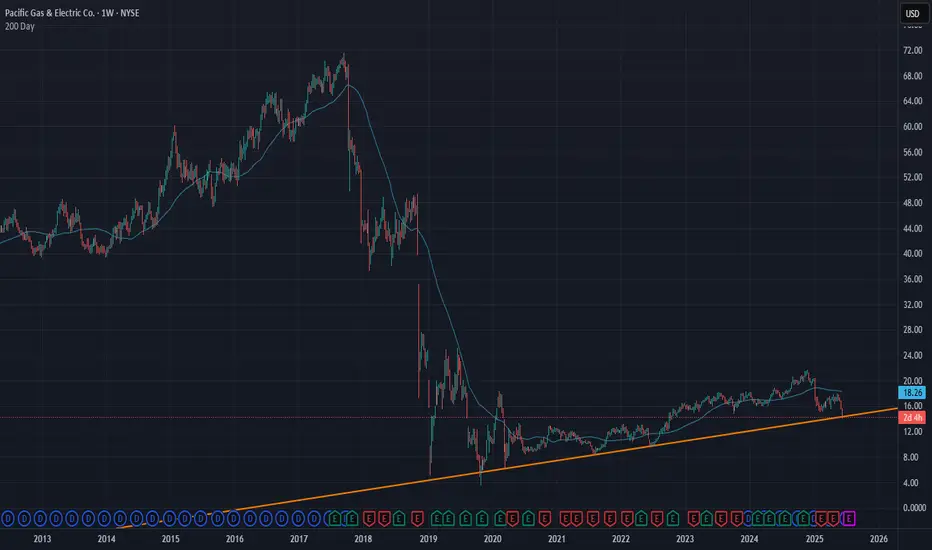The width and height of the screenshot is (932, 550).
Task: Click the 48.00 price axis label
Action: click(x=912, y=203)
